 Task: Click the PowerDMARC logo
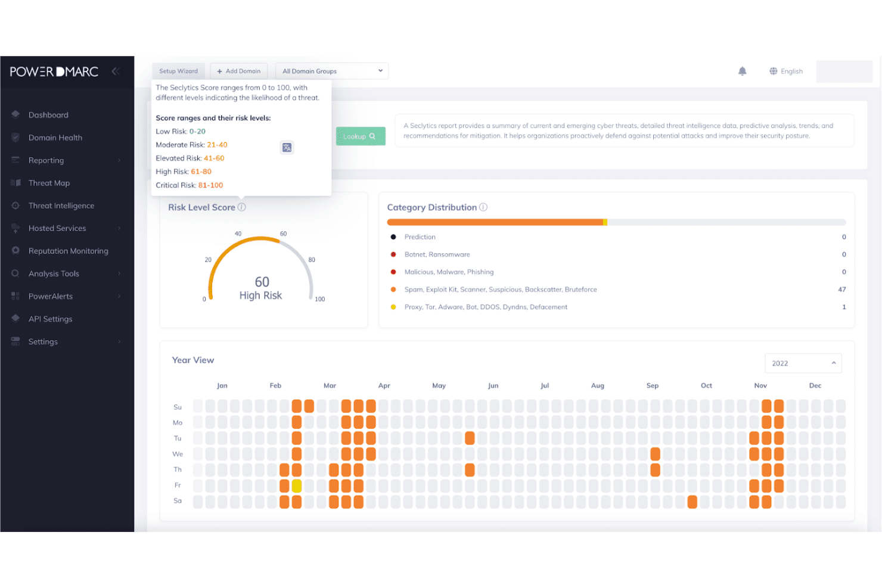(54, 71)
